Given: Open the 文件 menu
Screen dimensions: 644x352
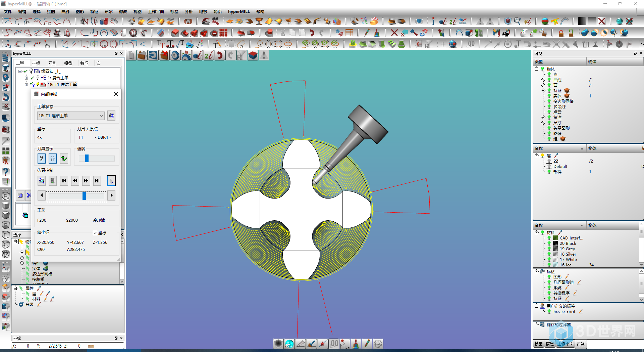Looking at the screenshot, I should [8, 12].
